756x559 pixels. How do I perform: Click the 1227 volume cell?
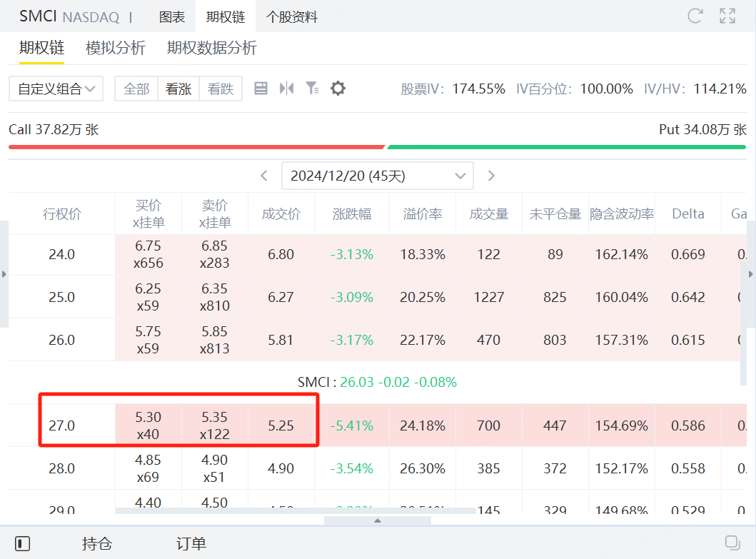coord(489,297)
